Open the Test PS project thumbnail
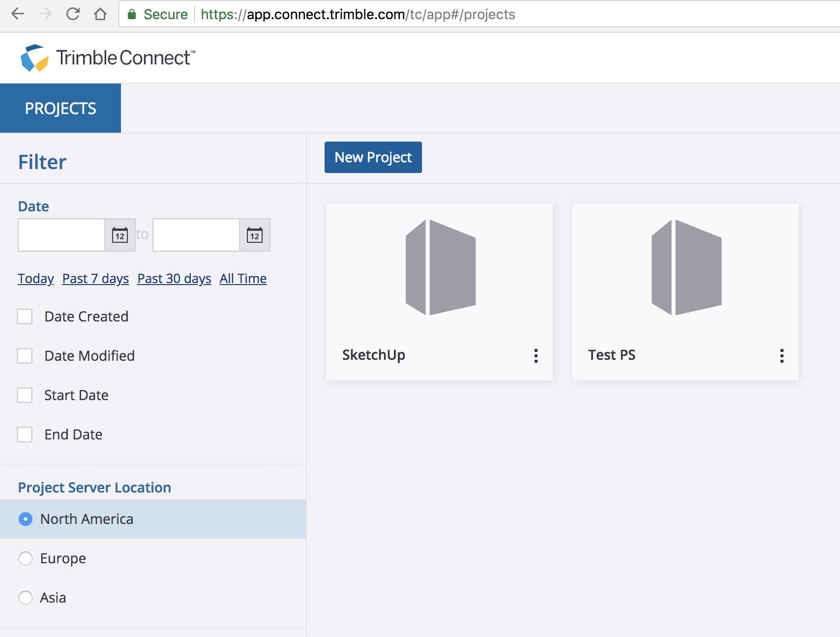Screen dimensions: 840x637 pos(686,267)
